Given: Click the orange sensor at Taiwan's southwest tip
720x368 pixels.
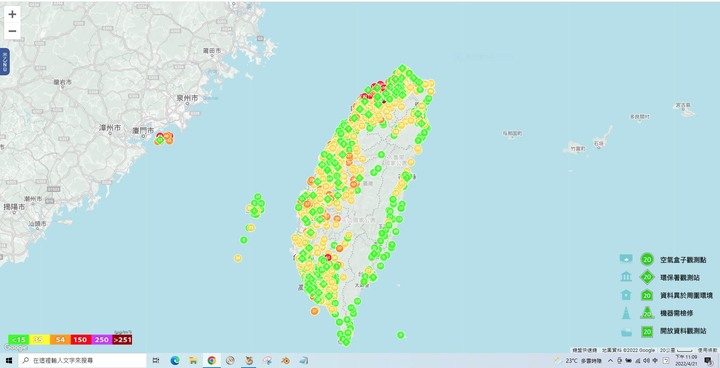Looking at the screenshot, I should (x=315, y=311).
